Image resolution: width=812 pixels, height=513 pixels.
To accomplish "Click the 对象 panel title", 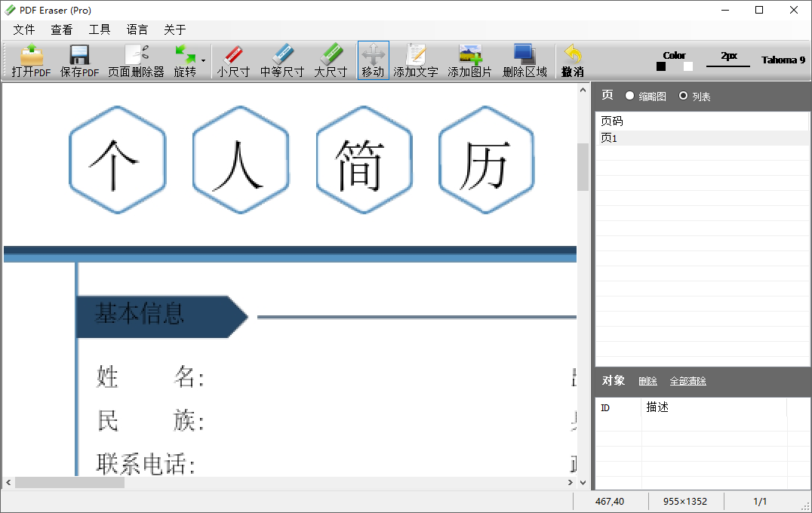I will pos(613,380).
